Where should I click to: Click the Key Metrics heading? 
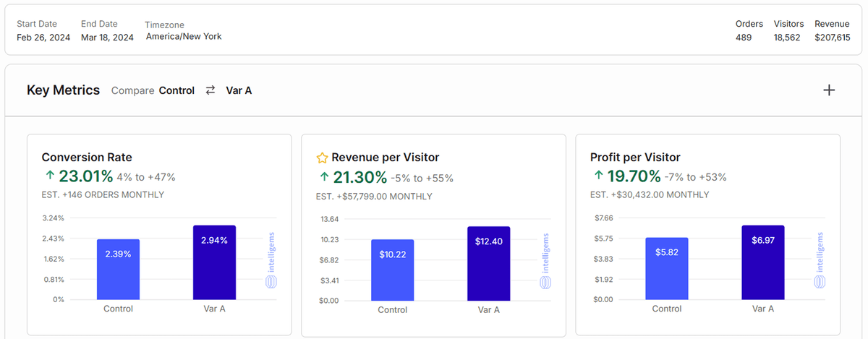(63, 90)
